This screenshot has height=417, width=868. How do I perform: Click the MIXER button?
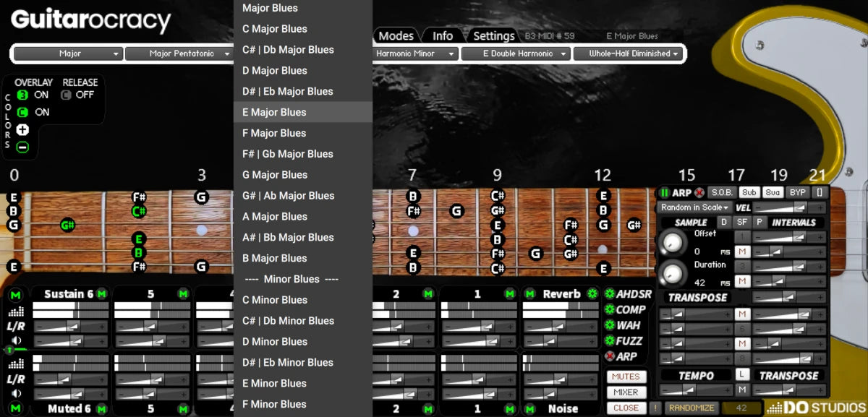(x=626, y=392)
